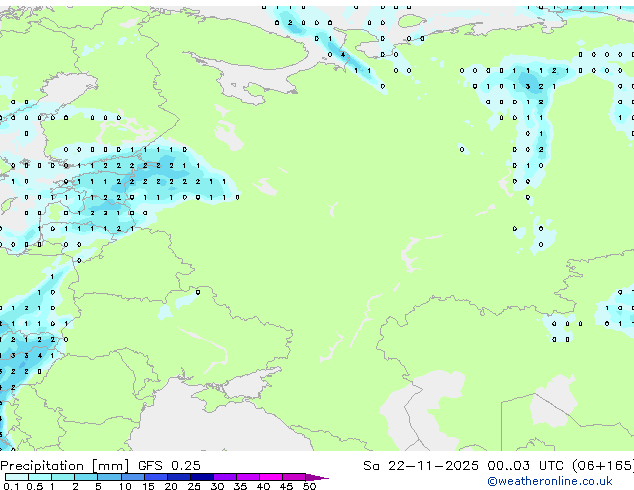Click the 'Precipitation [mm]' title text
Image resolution: width=634 pixels, height=490 pixels.
point(65,466)
